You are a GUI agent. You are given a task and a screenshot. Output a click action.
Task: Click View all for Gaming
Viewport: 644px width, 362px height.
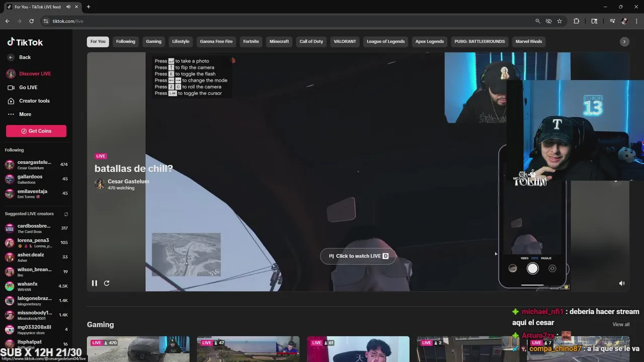pyautogui.click(x=621, y=324)
